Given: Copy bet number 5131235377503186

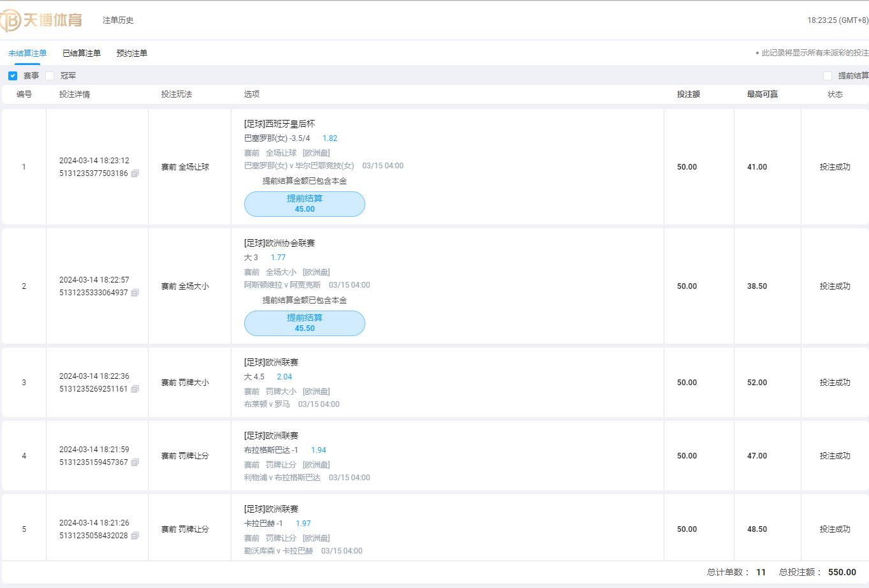Looking at the screenshot, I should [x=135, y=173].
